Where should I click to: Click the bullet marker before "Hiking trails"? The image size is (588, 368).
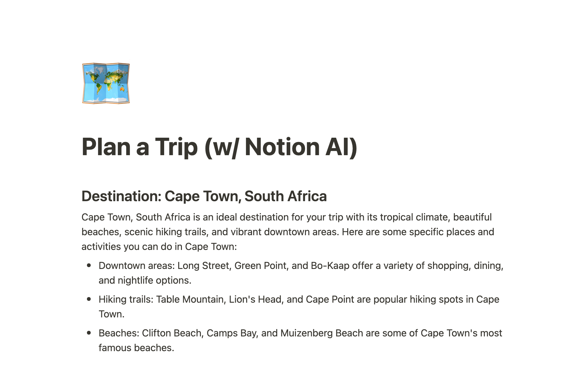coord(89,299)
